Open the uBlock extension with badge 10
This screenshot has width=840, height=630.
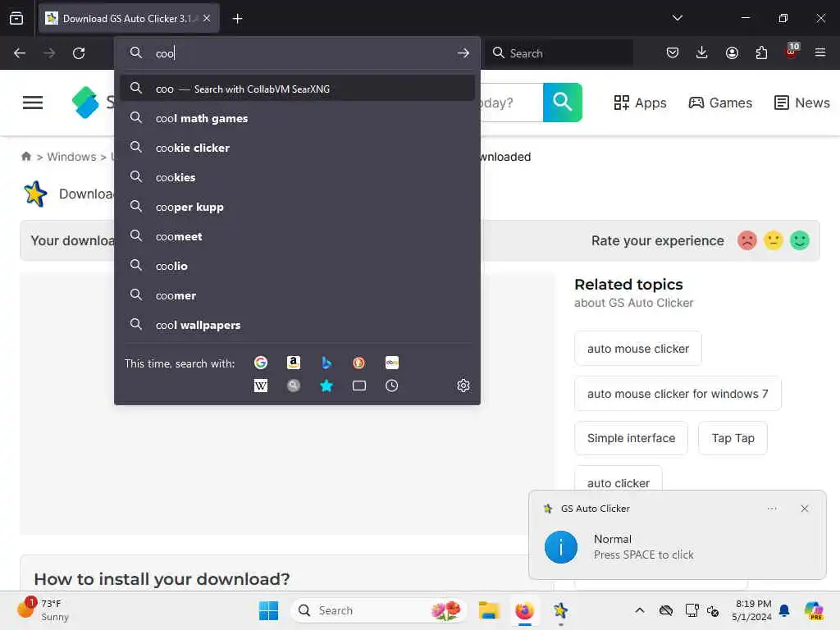792,52
